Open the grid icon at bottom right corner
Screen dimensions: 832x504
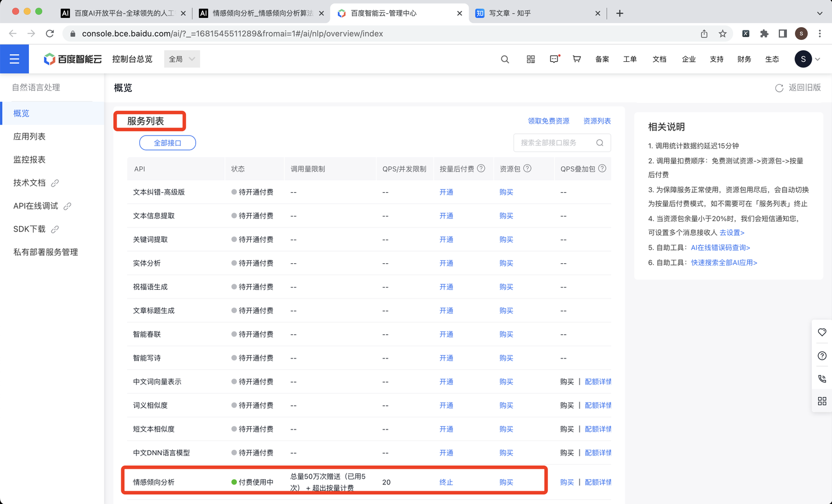click(822, 401)
